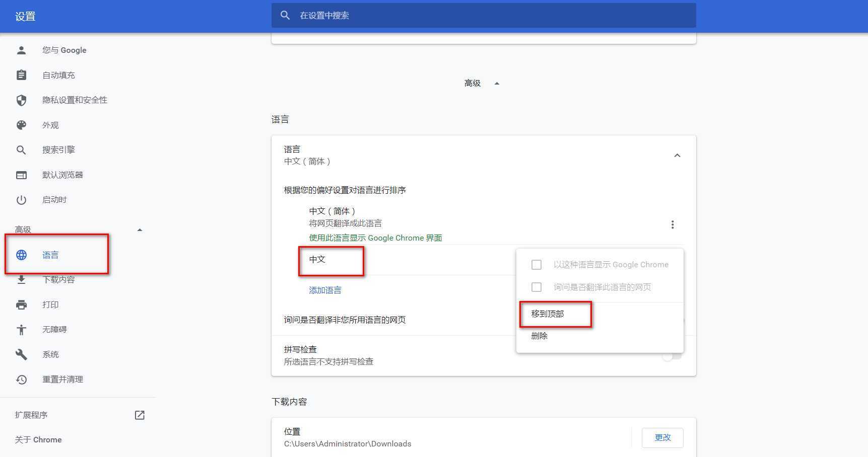Click the 所选语言不支持拼写检查 note
This screenshot has width=868, height=457.
[328, 362]
